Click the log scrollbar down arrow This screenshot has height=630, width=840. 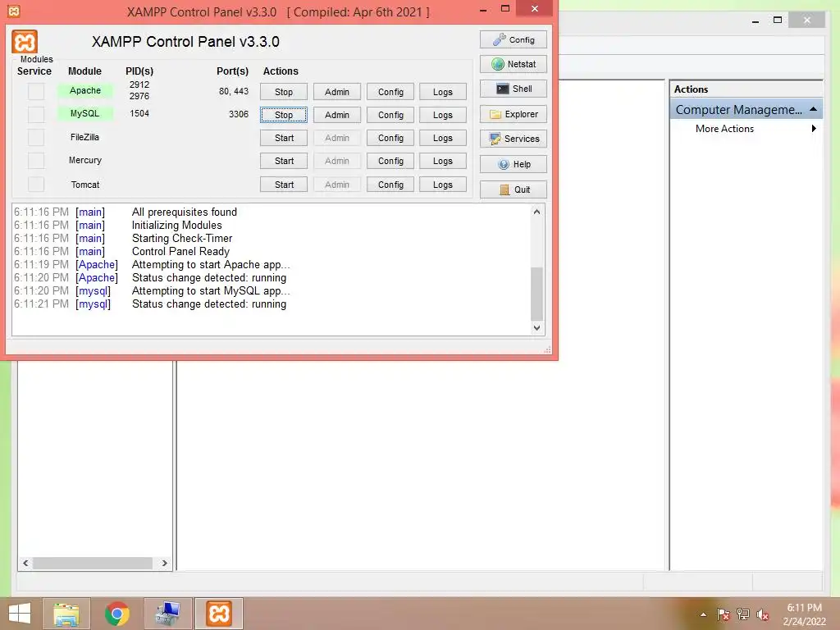(536, 328)
